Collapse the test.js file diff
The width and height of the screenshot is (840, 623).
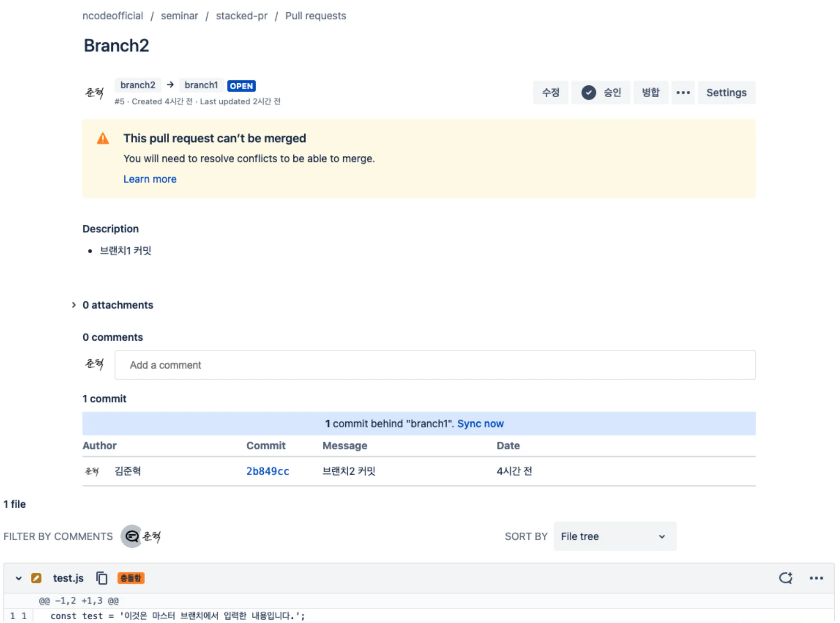18,578
